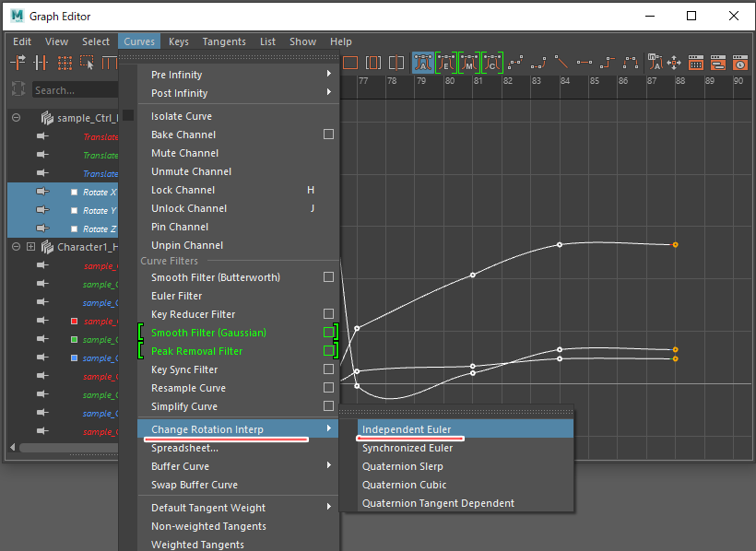Open the Tangents menu

click(x=224, y=41)
